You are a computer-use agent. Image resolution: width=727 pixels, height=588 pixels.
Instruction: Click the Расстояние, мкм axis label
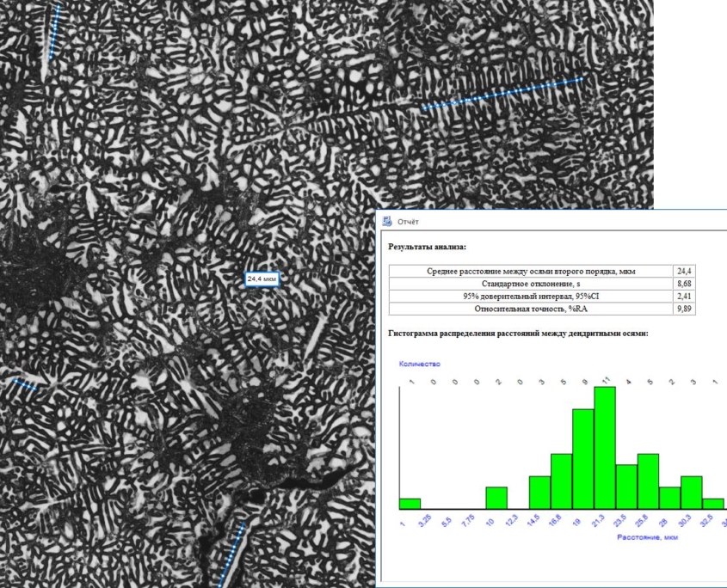(x=647, y=537)
